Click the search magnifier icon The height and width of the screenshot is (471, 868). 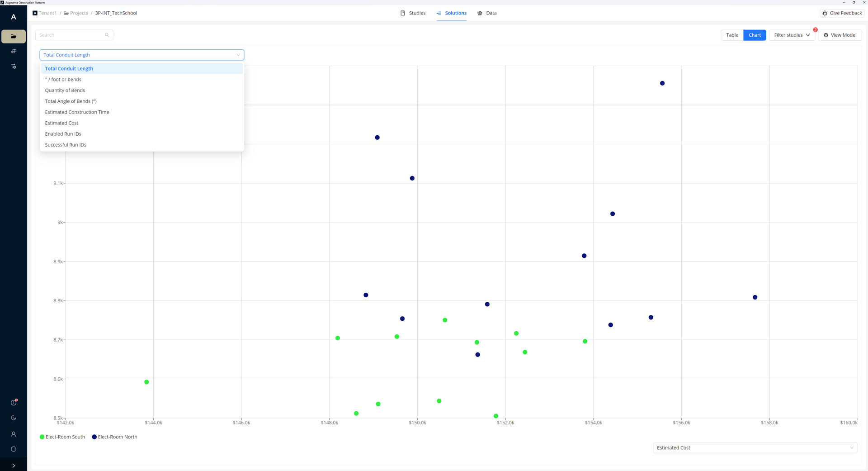107,35
